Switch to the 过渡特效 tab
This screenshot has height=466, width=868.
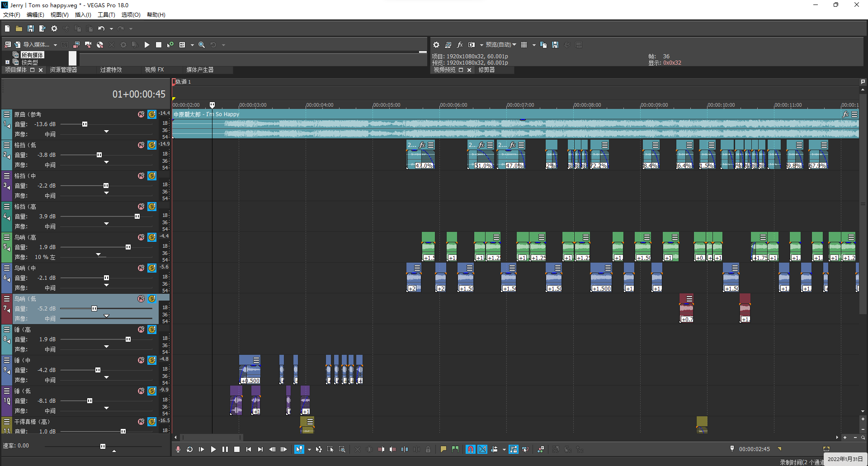(111, 70)
